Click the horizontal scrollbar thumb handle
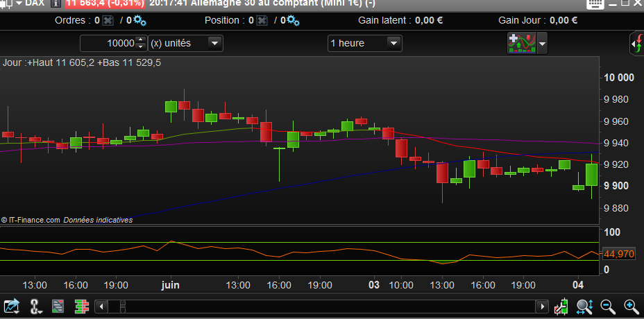 (x=122, y=307)
